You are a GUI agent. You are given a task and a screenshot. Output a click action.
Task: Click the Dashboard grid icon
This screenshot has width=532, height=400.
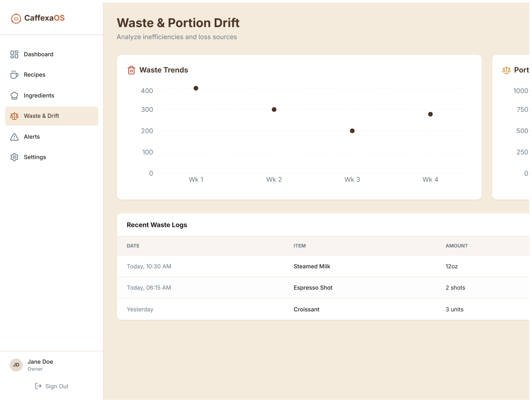pos(14,54)
